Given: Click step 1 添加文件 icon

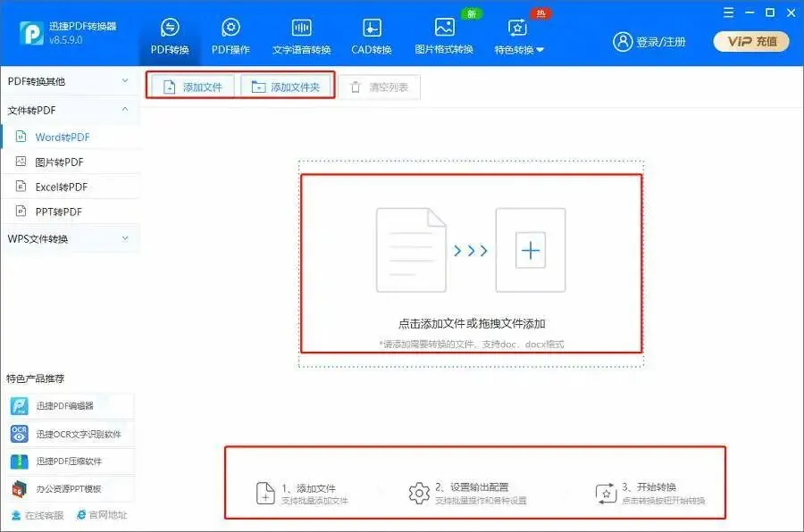Looking at the screenshot, I should click(265, 493).
